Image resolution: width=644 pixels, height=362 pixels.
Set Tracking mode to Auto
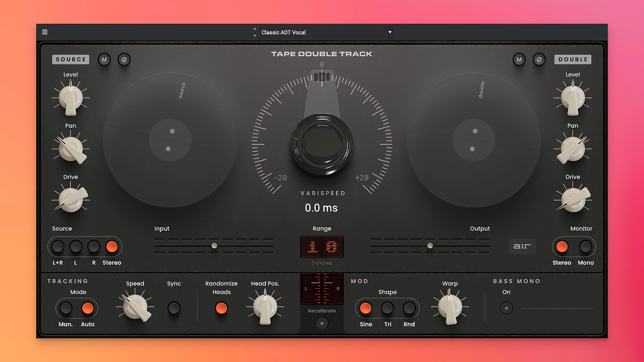(88, 308)
